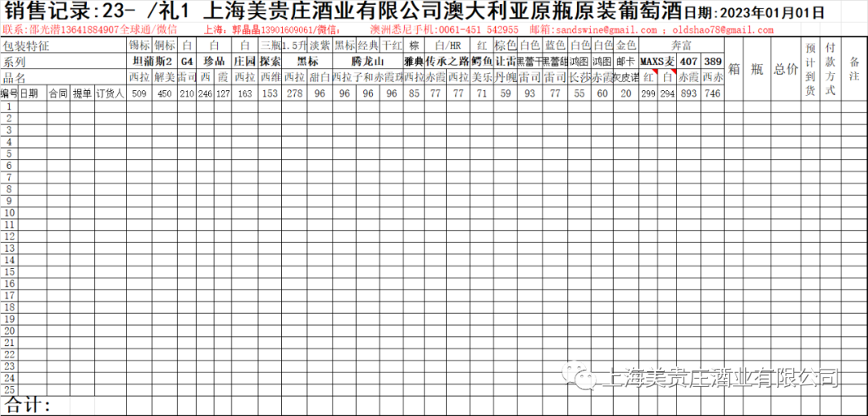Select row number 13 cell
Image resolution: width=868 pixels, height=416 pixels.
10,248
